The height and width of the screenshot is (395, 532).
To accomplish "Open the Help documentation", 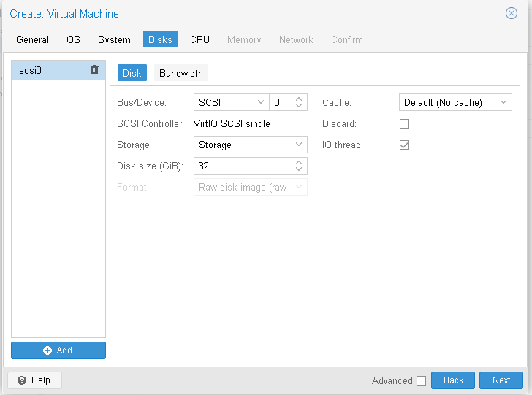I will pos(34,380).
